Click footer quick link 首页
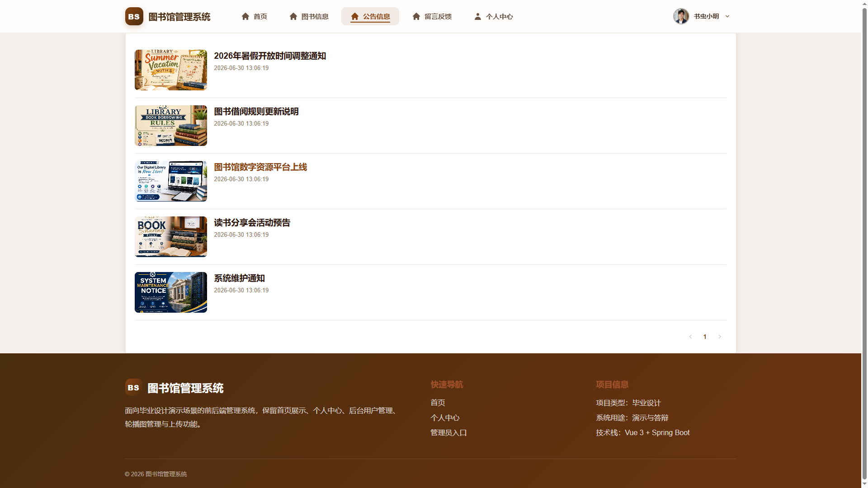The width and height of the screenshot is (868, 488). 438,403
